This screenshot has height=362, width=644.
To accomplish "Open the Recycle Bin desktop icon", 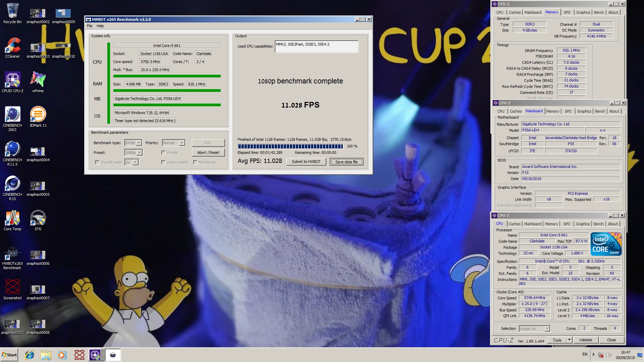I will click(x=12, y=13).
